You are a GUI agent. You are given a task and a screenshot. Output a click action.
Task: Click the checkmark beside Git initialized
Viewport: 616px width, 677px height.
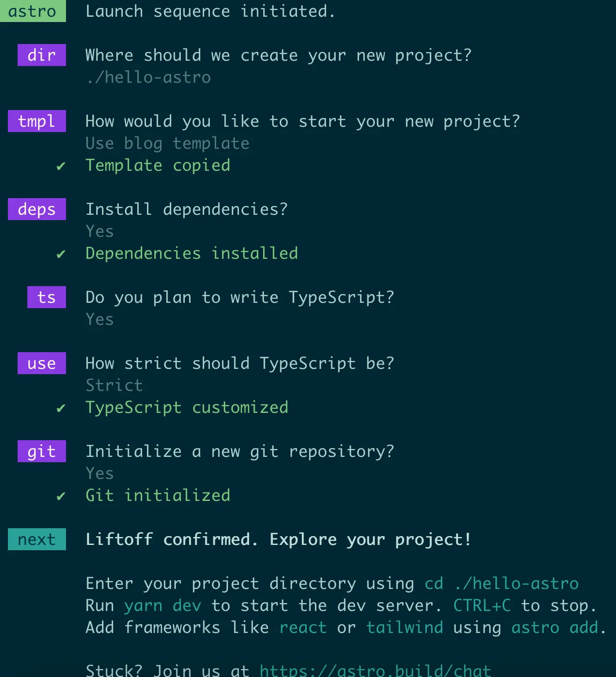click(61, 496)
